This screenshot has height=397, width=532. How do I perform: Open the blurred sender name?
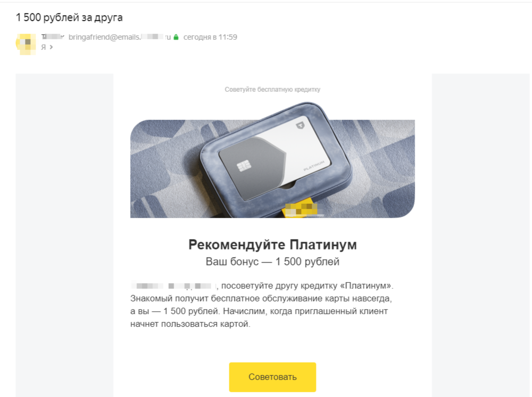tap(53, 37)
